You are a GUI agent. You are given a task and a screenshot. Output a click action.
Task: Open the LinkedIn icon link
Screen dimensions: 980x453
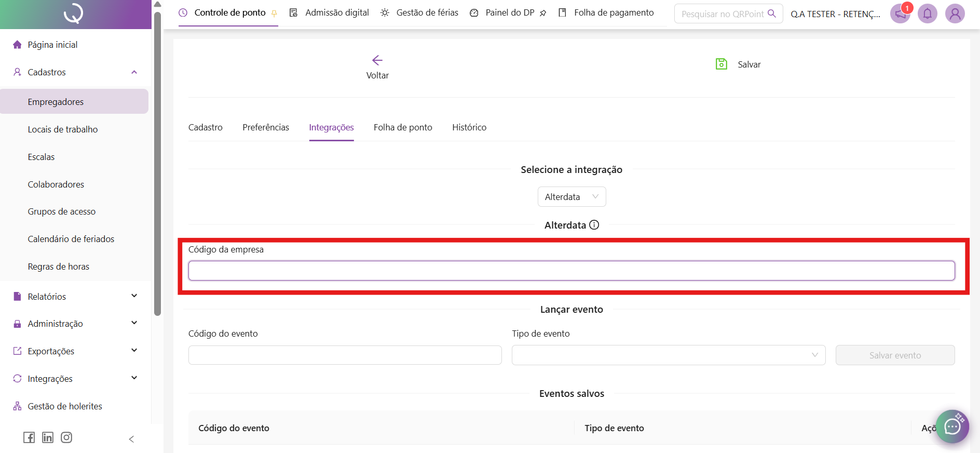coord(48,437)
